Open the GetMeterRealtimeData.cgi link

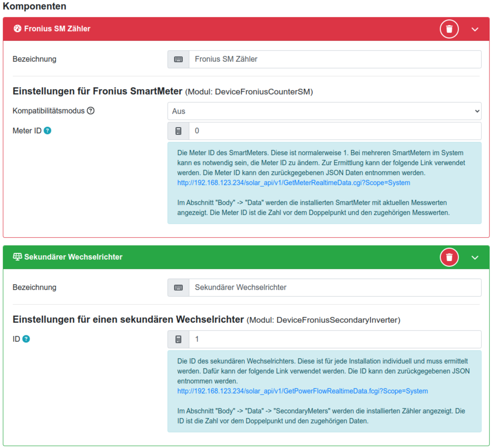[293, 183]
